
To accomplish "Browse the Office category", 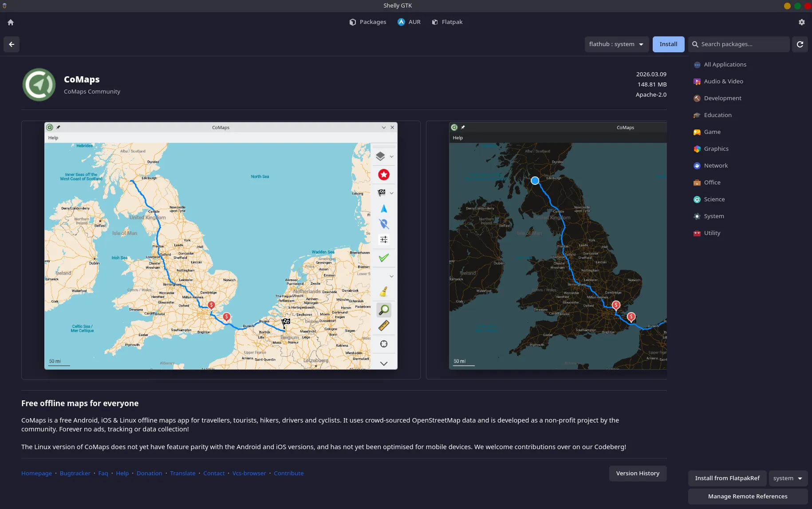I will click(x=748, y=183).
